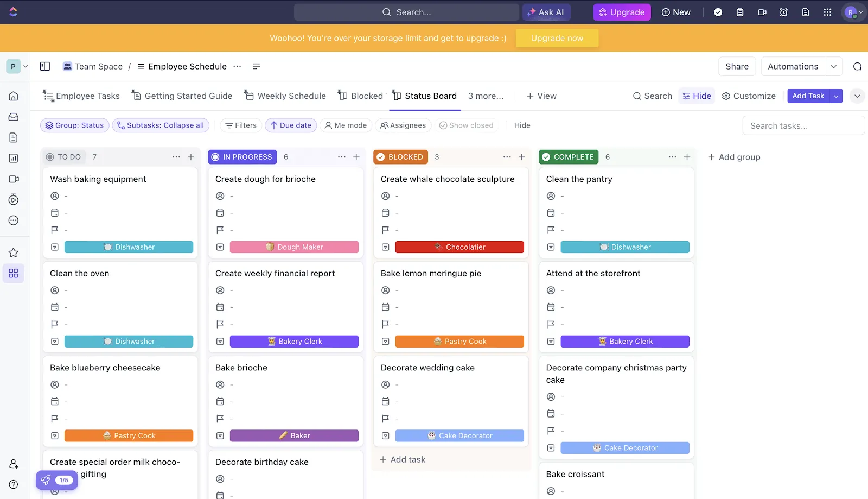The image size is (868, 499).
Task: Open the checkmark My Tasks icon in top bar
Action: (x=718, y=12)
